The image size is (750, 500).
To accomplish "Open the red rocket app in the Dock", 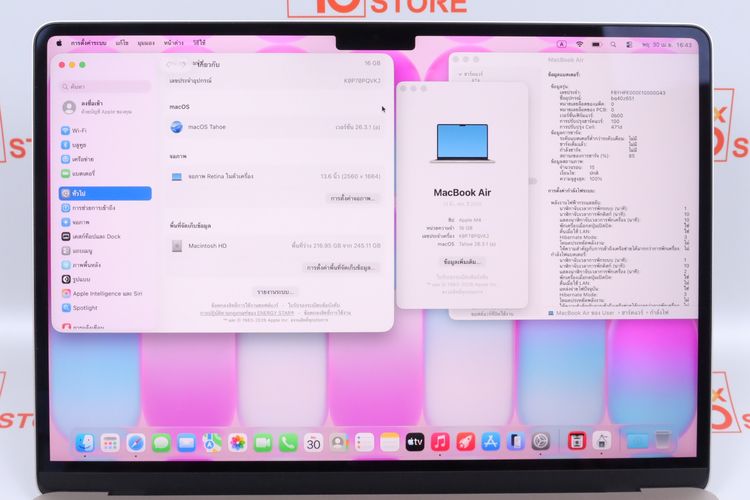I will click(x=465, y=443).
